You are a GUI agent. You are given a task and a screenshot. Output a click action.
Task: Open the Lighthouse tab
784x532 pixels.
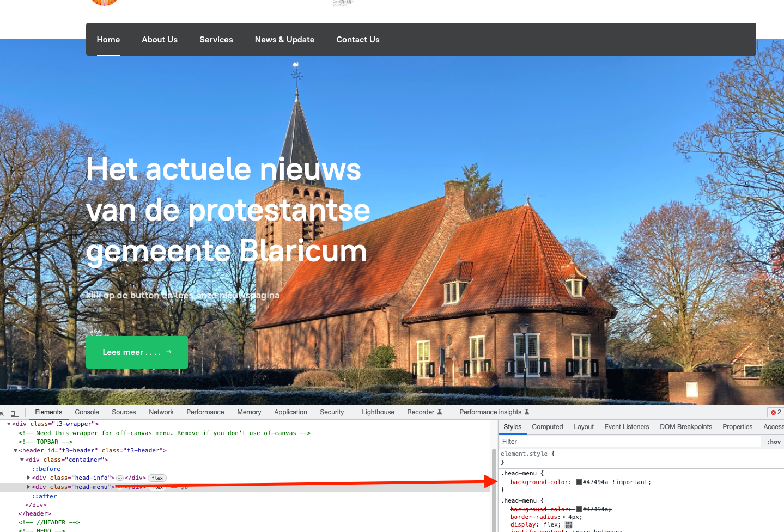click(x=378, y=412)
